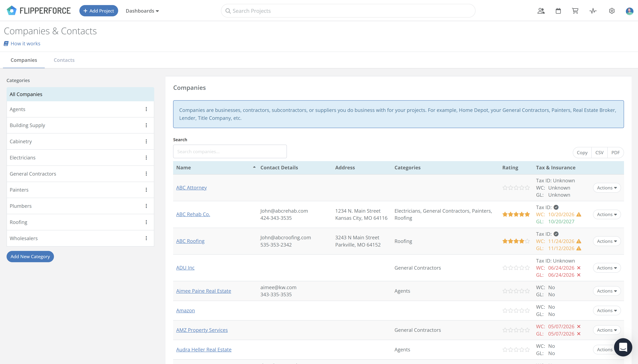Open the activity pulse icon

pyautogui.click(x=593, y=11)
